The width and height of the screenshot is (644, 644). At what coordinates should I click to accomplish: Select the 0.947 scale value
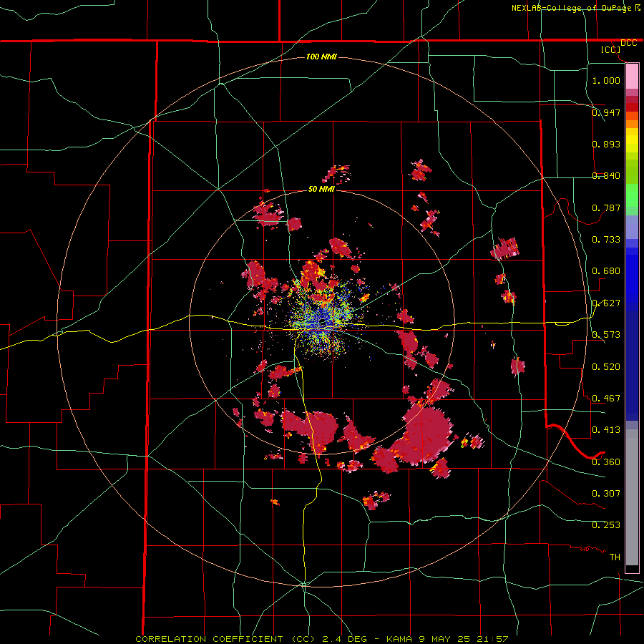606,112
